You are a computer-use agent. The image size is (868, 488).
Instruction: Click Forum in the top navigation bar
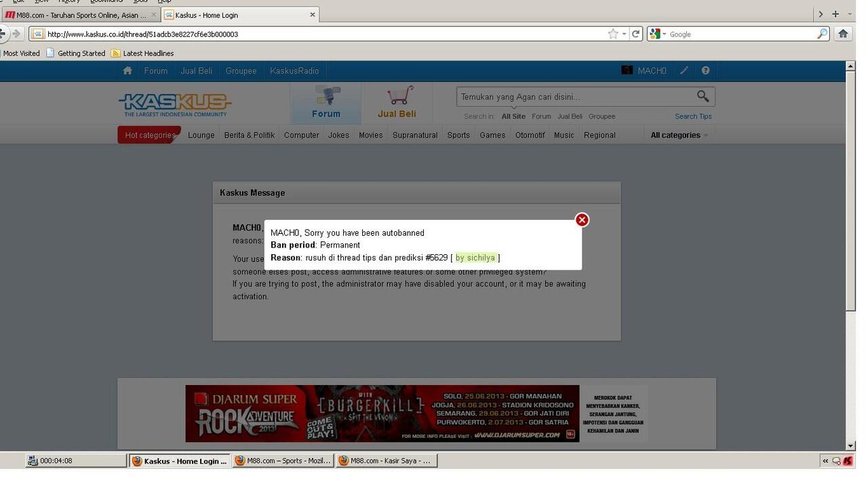(x=155, y=70)
